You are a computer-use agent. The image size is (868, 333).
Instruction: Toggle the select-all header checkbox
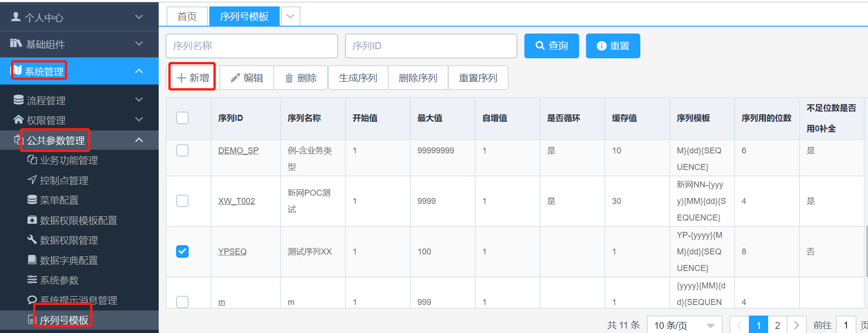coord(183,118)
